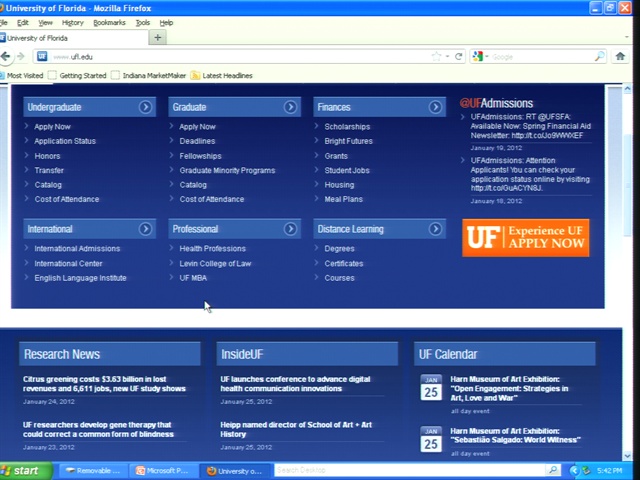Open the Honors link

point(47,156)
